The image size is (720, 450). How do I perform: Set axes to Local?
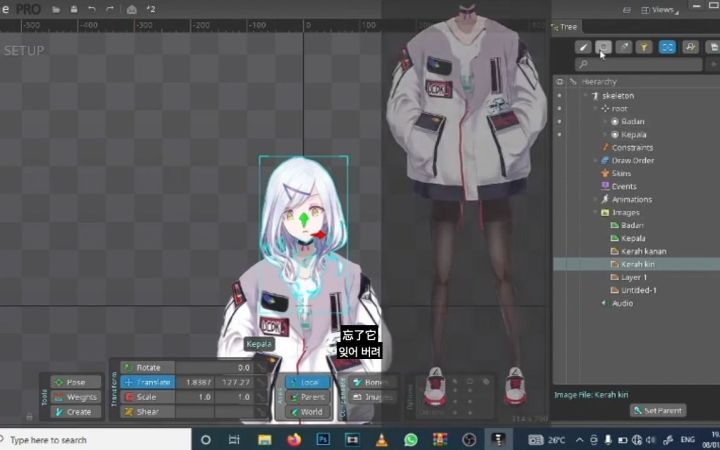coord(308,382)
